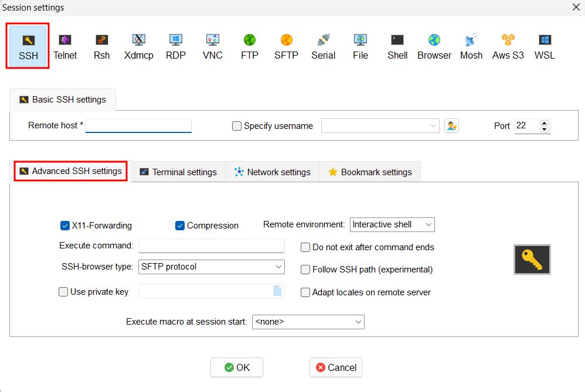Viewport: 585px width, 392px height.
Task: Decrease the port number with down arrow
Action: pyautogui.click(x=545, y=129)
